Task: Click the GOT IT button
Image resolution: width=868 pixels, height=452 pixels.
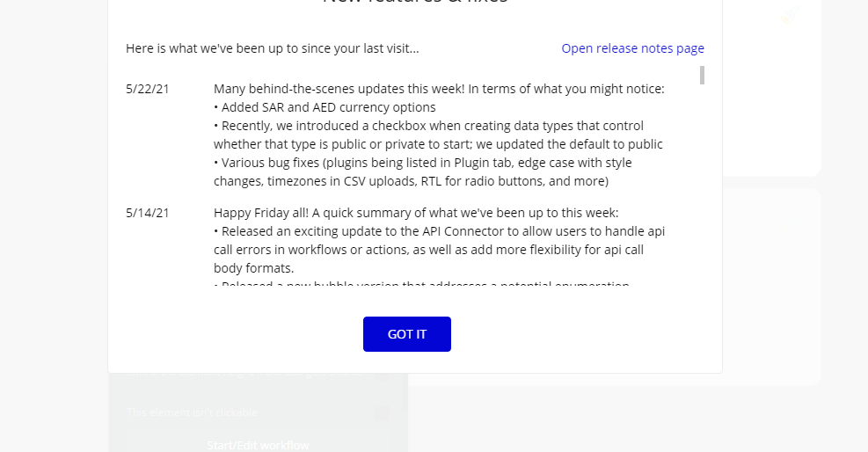Action: [x=407, y=334]
